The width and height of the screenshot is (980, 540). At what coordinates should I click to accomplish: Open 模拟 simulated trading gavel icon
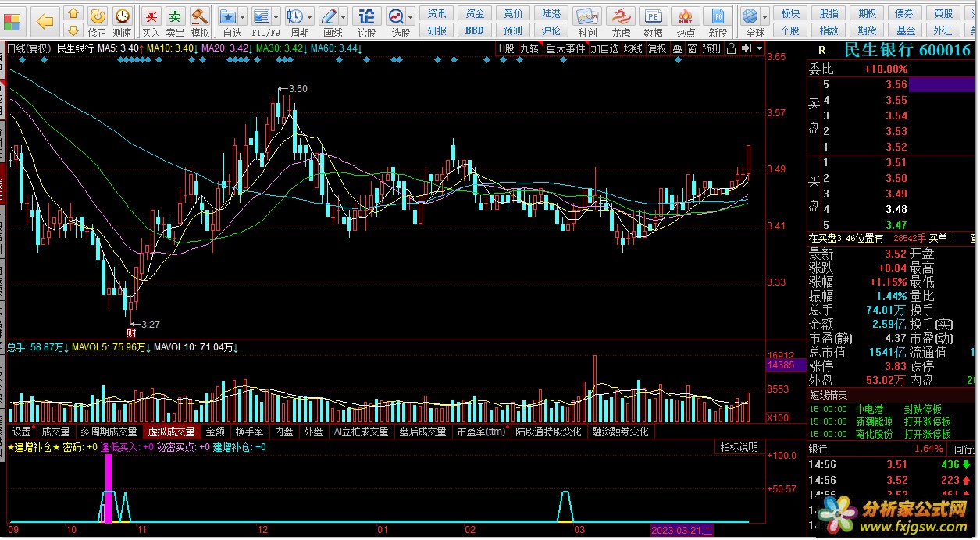point(200,22)
